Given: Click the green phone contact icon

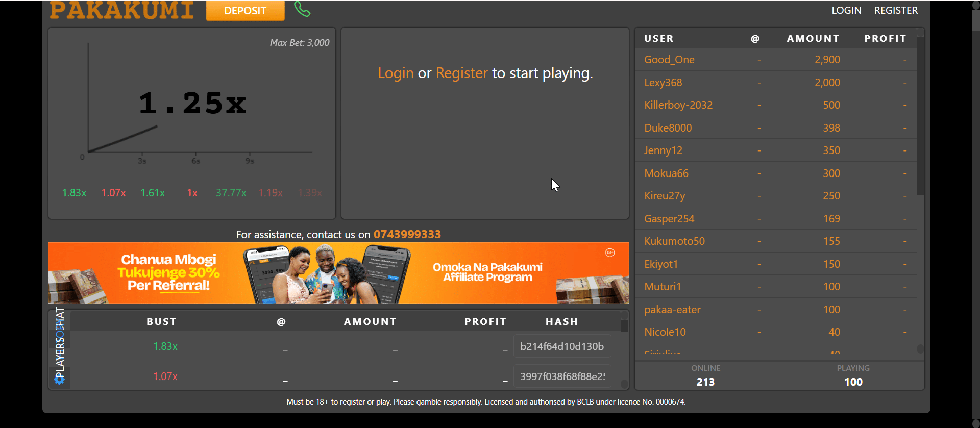Looking at the screenshot, I should click(302, 9).
